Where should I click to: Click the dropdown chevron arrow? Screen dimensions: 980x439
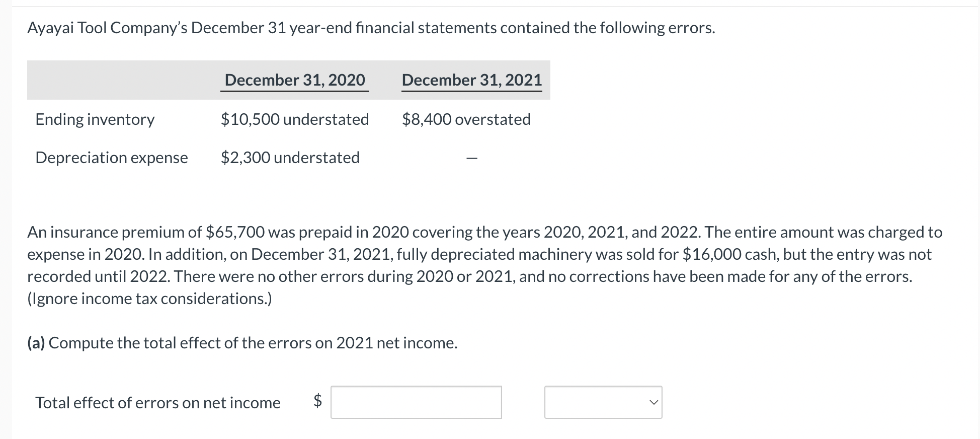[x=652, y=402]
